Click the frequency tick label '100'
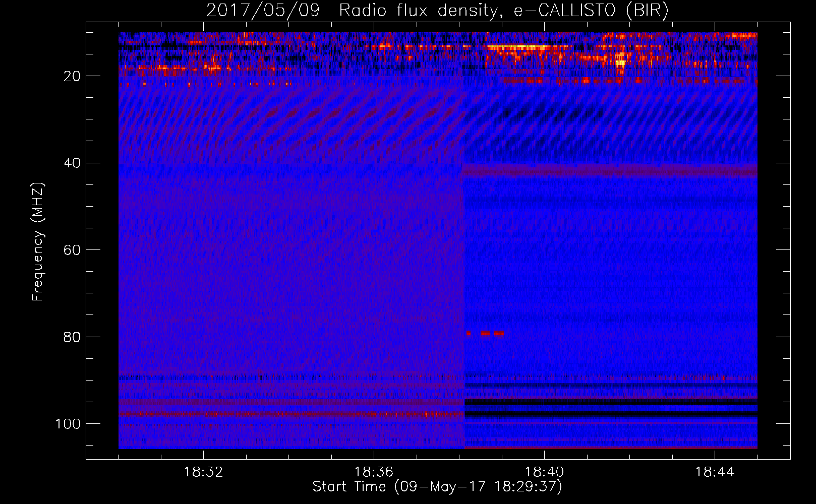 pos(68,424)
